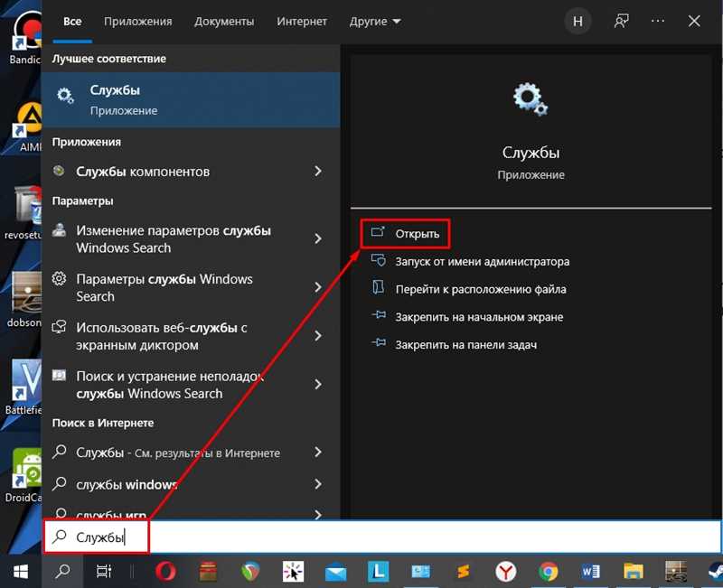Open Microsoft Word from taskbar
723x588 pixels.
[591, 572]
